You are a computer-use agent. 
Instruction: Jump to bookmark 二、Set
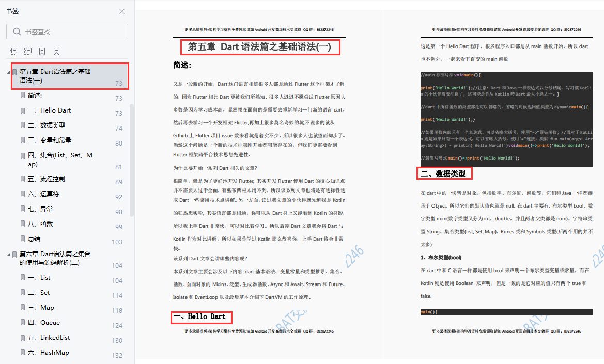coord(39,293)
